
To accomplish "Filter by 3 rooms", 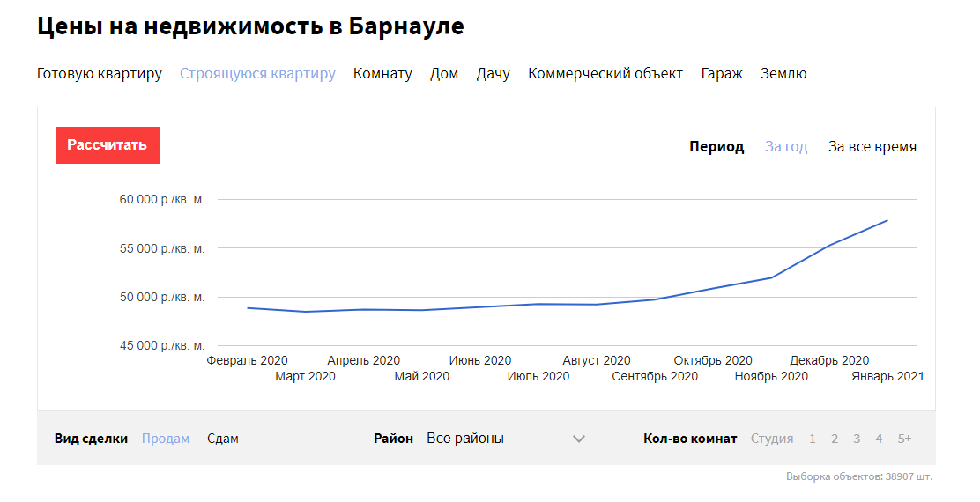I will coord(857,439).
